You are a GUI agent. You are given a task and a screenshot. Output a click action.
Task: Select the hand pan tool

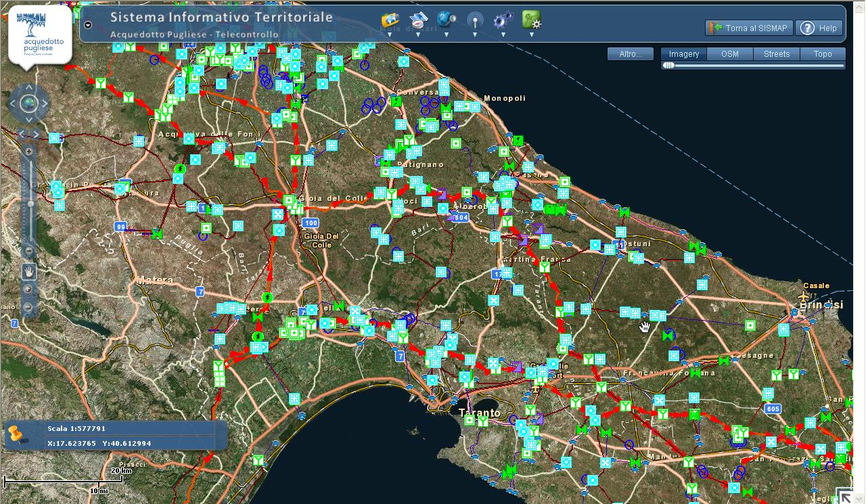click(28, 271)
